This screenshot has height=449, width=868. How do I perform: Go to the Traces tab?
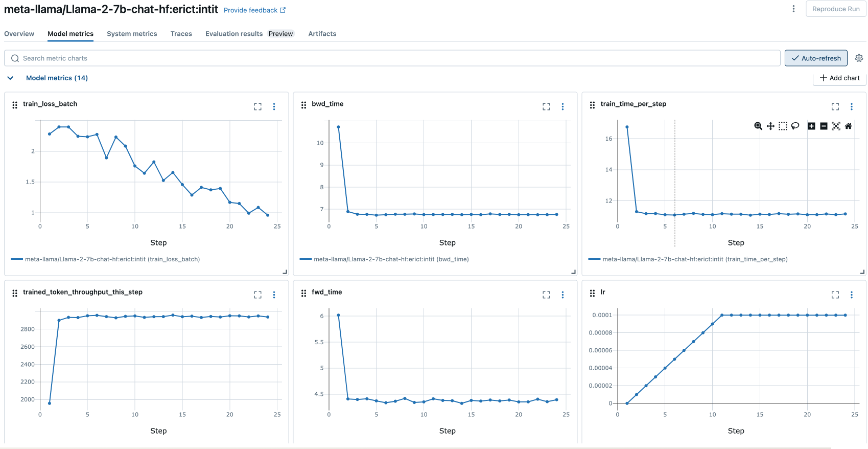pyautogui.click(x=181, y=34)
